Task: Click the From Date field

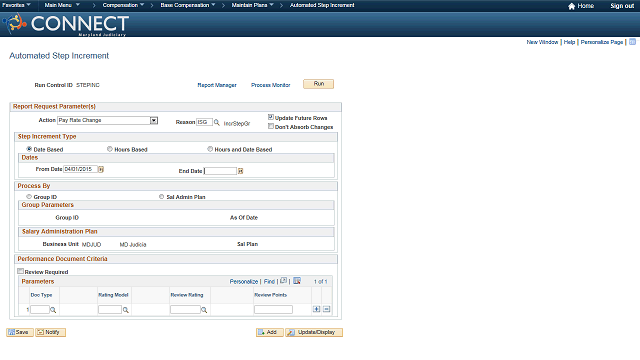Action: pyautogui.click(x=80, y=169)
